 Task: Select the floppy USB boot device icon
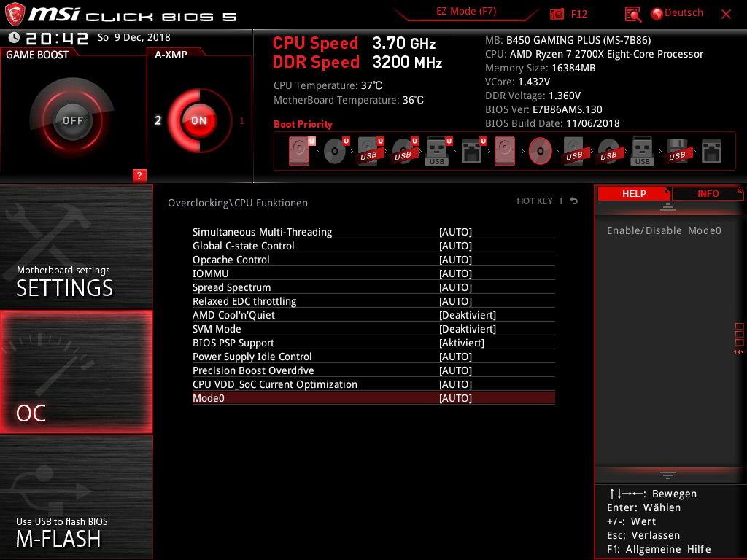pyautogui.click(x=677, y=152)
